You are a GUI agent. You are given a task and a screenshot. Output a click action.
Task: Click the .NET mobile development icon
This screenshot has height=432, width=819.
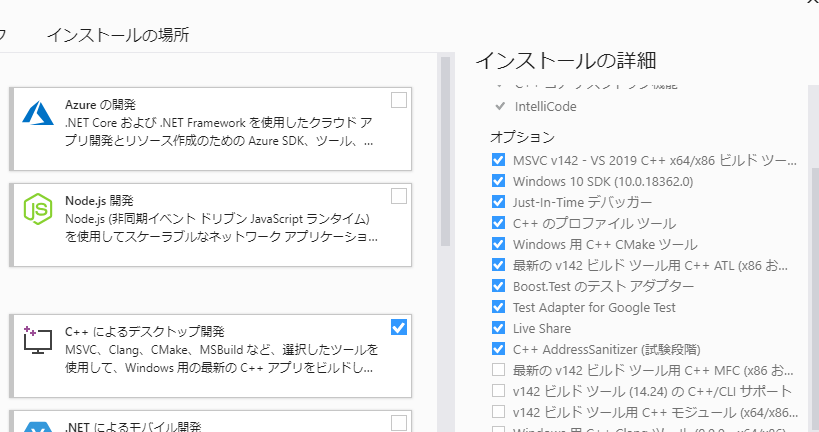[x=38, y=425]
